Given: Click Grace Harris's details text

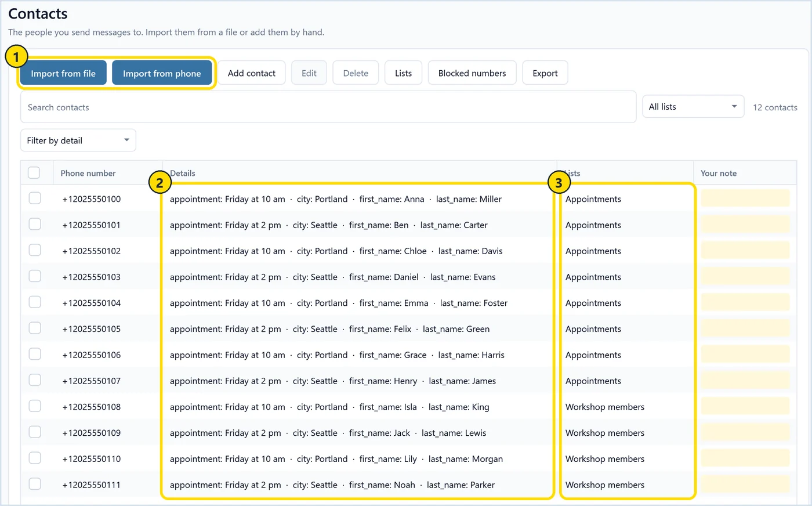Looking at the screenshot, I should pyautogui.click(x=337, y=355).
